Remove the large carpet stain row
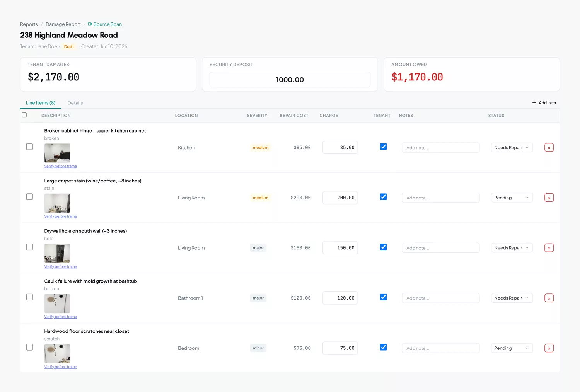Image resolution: width=580 pixels, height=392 pixels. (x=549, y=198)
